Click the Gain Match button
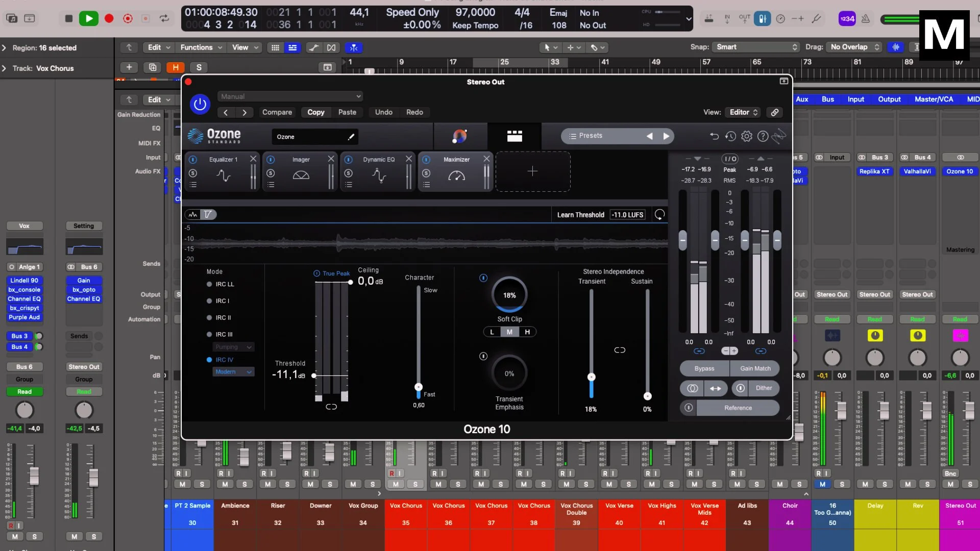Image resolution: width=980 pixels, height=551 pixels. point(755,368)
